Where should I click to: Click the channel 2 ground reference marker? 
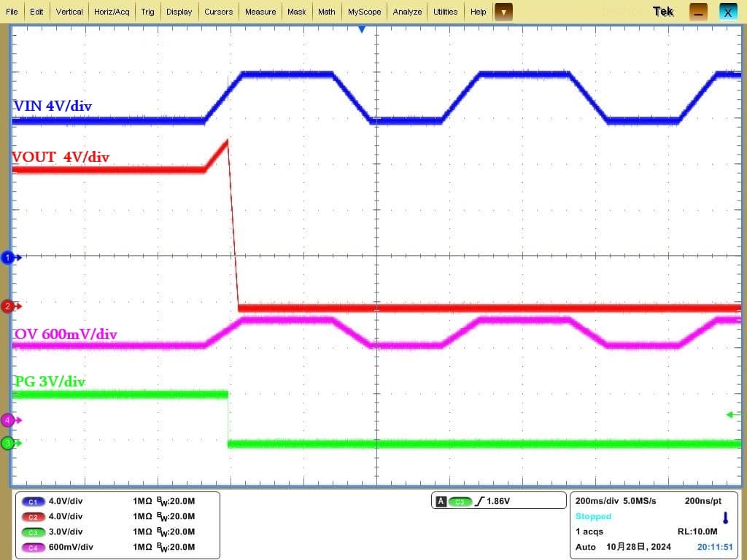(x=9, y=306)
